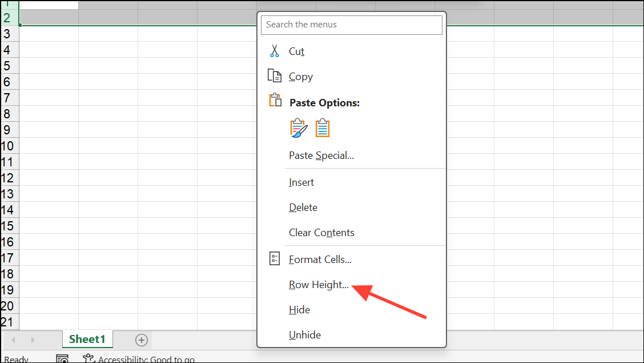Viewport: 644px width, 363px height.
Task: Select row header 10
Action: point(10,146)
